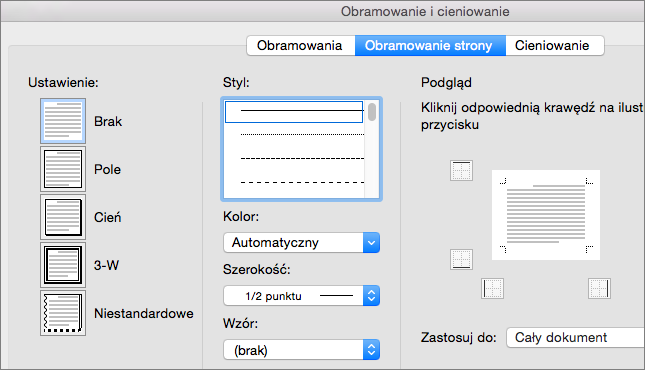This screenshot has width=645, height=370.
Task: Select the short-dashed line style
Action: pos(302,158)
